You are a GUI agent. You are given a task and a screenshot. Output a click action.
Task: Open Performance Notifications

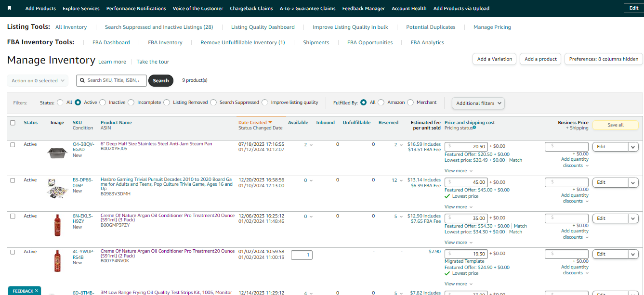click(x=136, y=8)
